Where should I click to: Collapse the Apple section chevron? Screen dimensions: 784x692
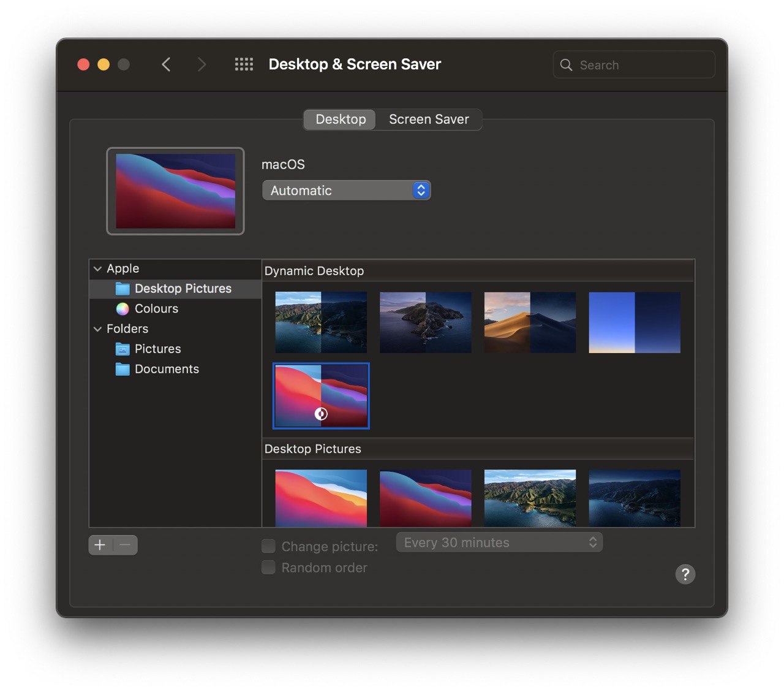(97, 269)
